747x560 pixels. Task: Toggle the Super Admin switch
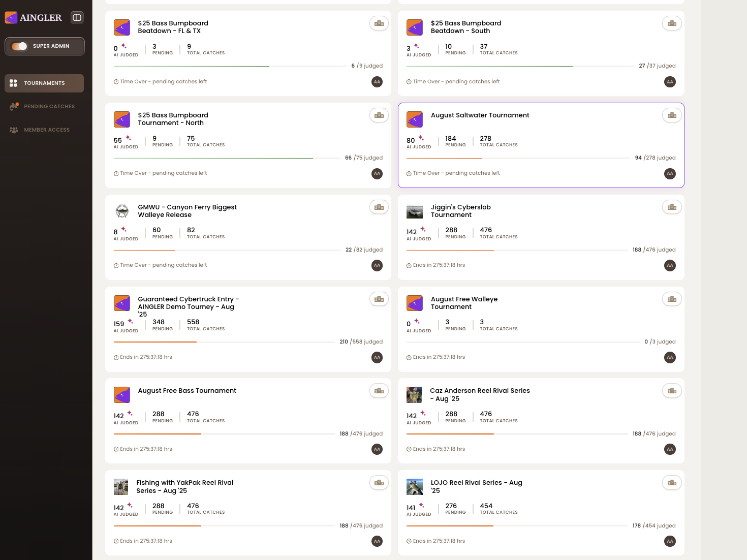[19, 46]
